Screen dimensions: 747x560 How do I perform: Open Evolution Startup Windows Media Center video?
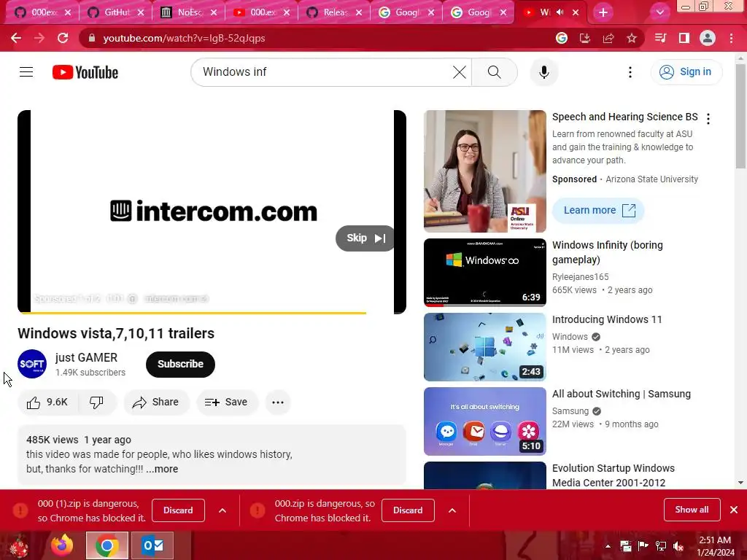614,475
